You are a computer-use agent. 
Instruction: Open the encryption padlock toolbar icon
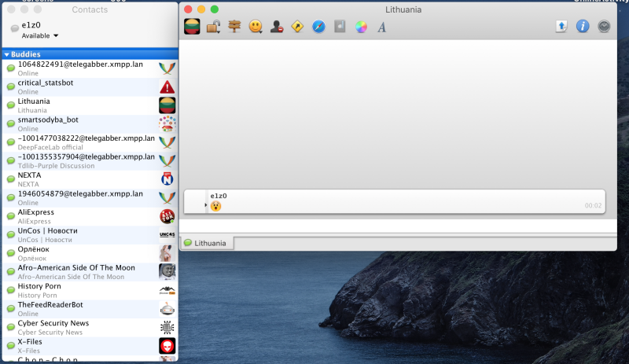pyautogui.click(x=213, y=27)
